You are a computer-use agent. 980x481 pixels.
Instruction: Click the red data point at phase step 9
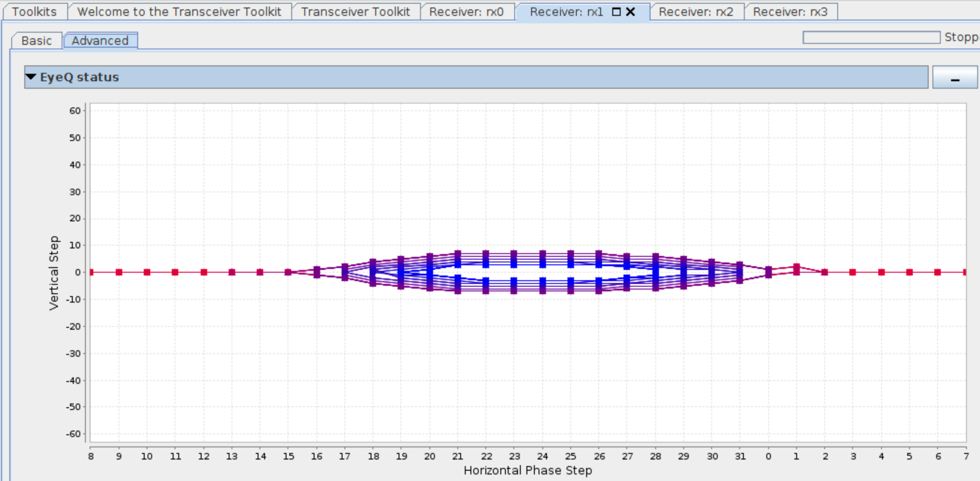pos(119,272)
